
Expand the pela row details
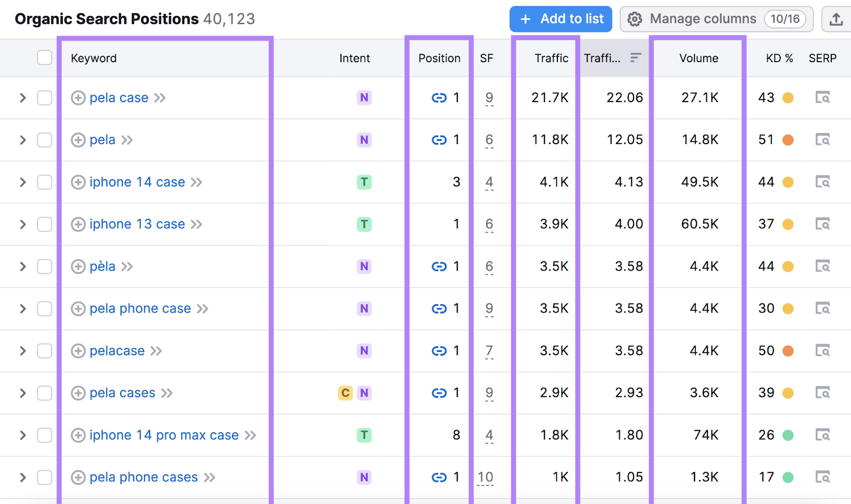click(x=22, y=140)
